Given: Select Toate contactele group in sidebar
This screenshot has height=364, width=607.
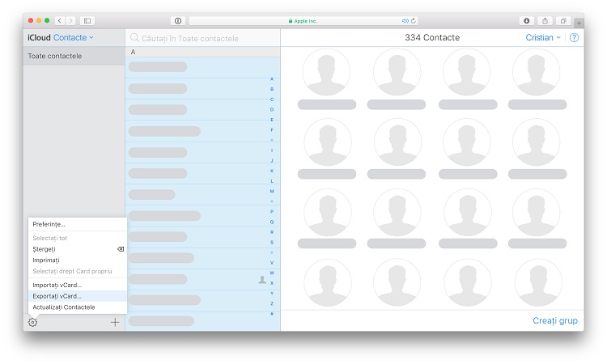Looking at the screenshot, I should [x=55, y=56].
